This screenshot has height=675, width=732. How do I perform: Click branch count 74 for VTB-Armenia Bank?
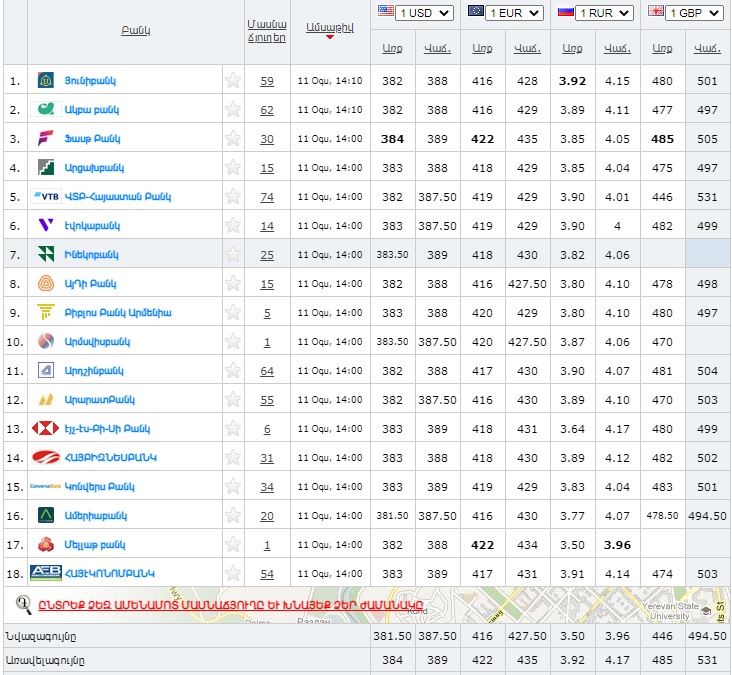click(267, 197)
